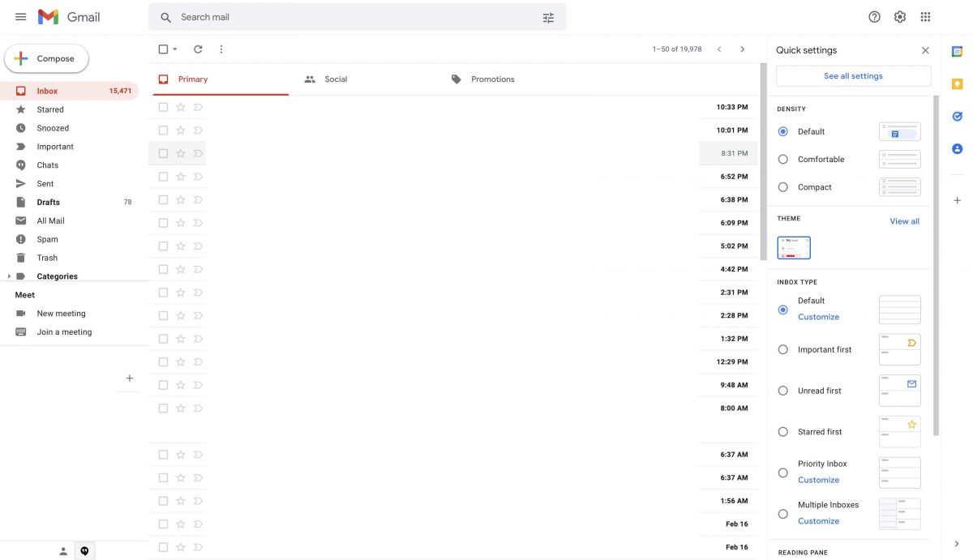
Task: Select the Comfortable density option
Action: pyautogui.click(x=782, y=159)
